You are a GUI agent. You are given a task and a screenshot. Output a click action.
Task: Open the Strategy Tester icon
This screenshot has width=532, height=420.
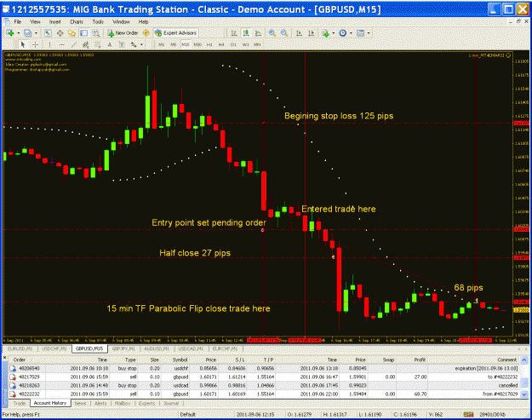pos(96,33)
